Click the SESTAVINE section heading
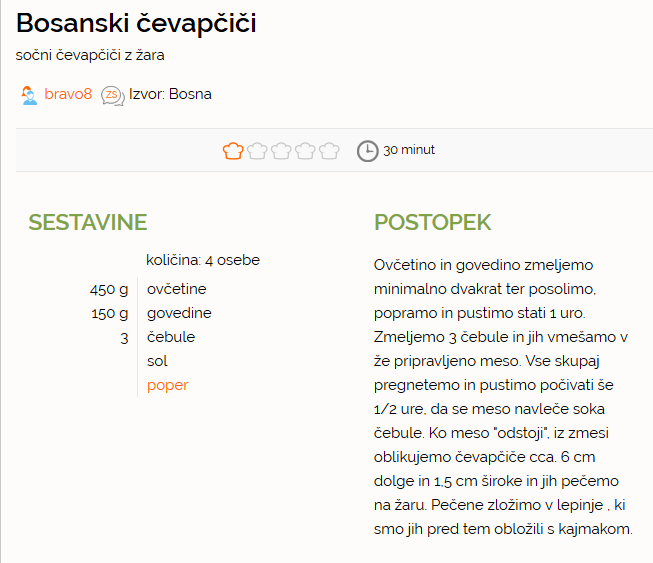The height and width of the screenshot is (563, 653). click(87, 222)
